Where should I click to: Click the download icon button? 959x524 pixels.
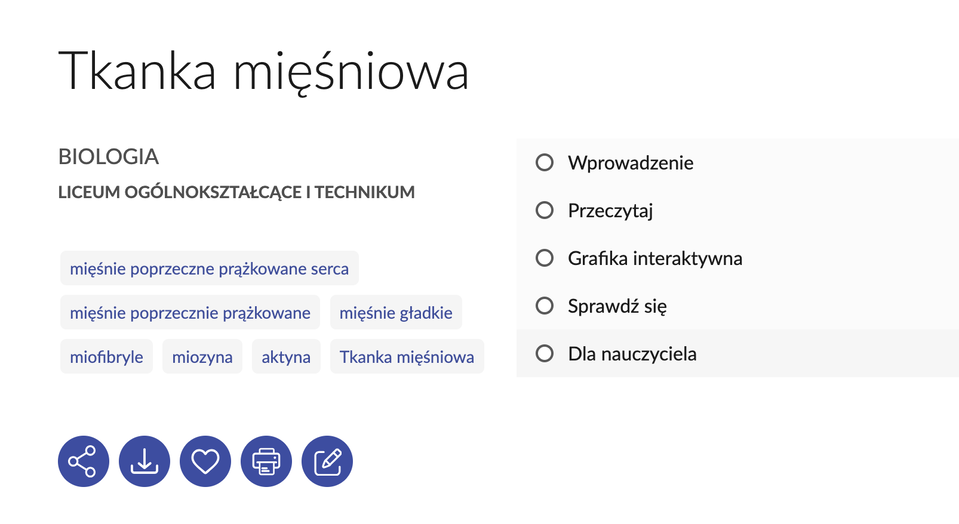pyautogui.click(x=144, y=461)
